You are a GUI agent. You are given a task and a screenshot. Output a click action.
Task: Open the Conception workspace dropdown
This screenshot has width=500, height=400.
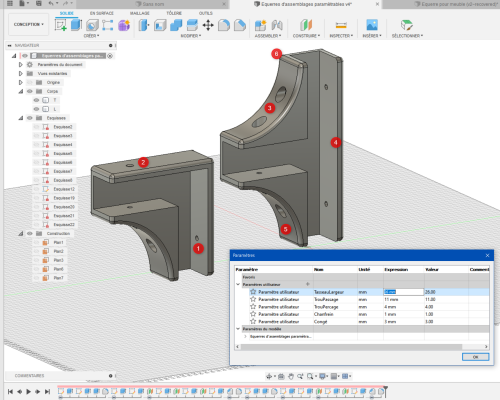click(29, 24)
